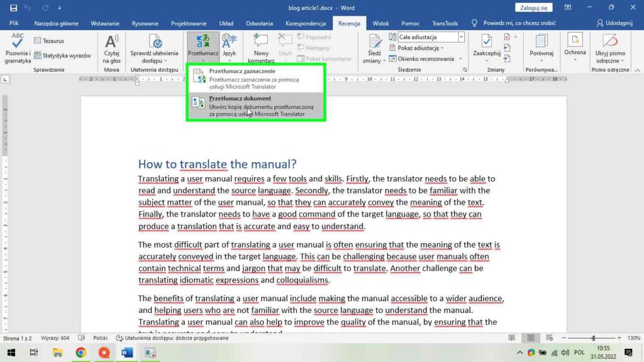
Task: Click the Czytaj na głos read-aloud icon
Action: coord(111,41)
